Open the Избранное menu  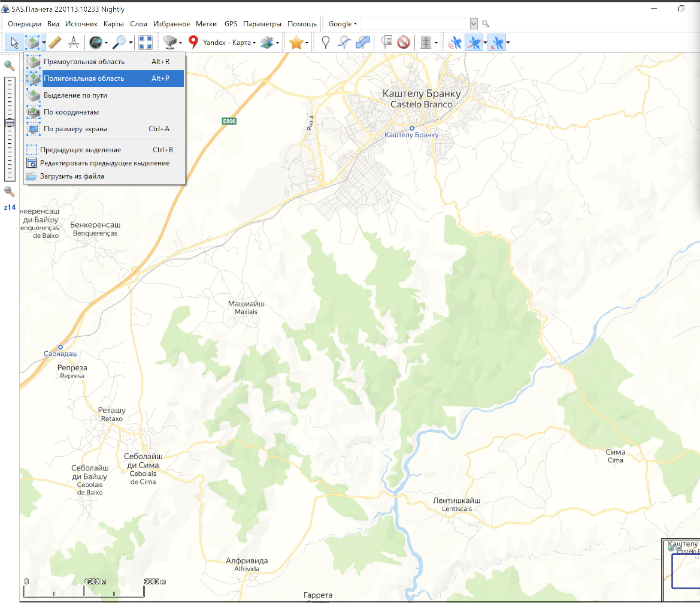pyautogui.click(x=171, y=24)
